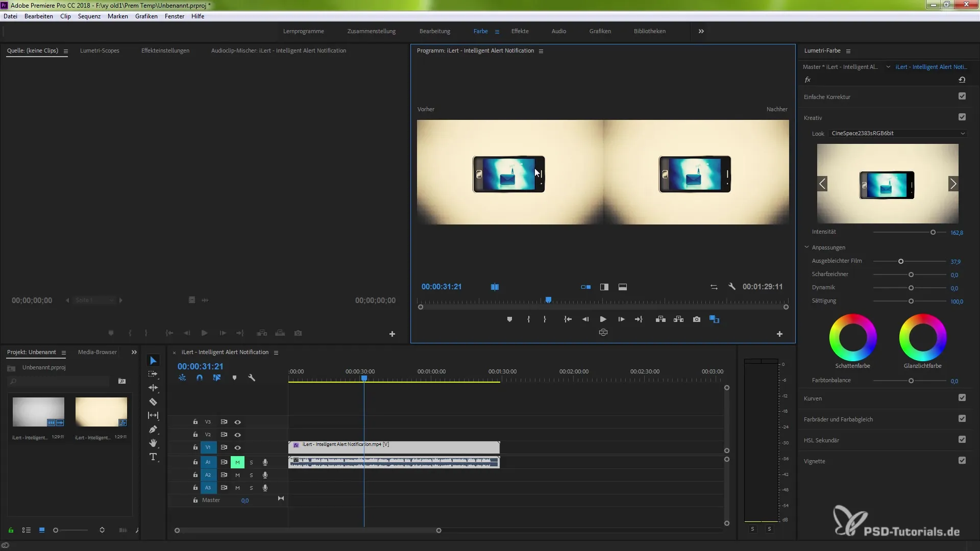Expand project panel tabs overflow chevrons
Screen dimensions: 980x551
click(x=134, y=352)
